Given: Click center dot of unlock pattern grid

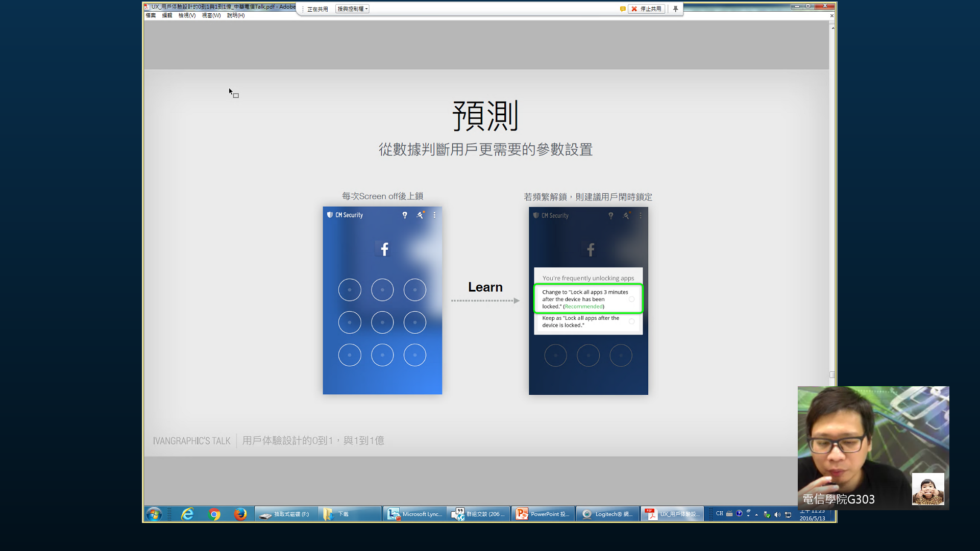Looking at the screenshot, I should pyautogui.click(x=382, y=322).
